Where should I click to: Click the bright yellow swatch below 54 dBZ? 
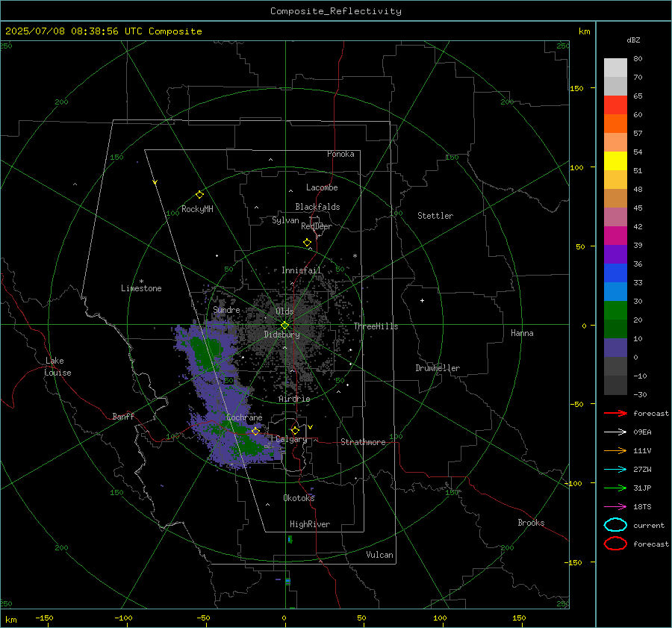point(615,161)
